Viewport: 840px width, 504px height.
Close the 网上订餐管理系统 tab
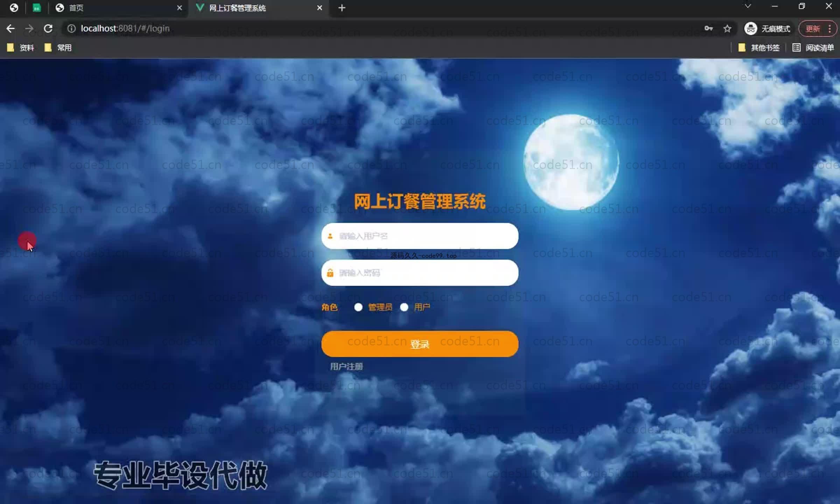click(x=320, y=8)
